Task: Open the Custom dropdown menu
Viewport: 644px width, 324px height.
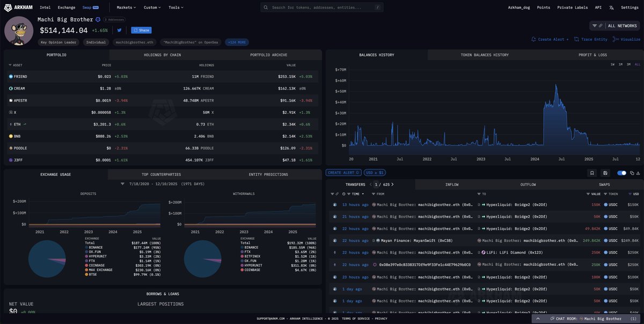Action: click(152, 8)
